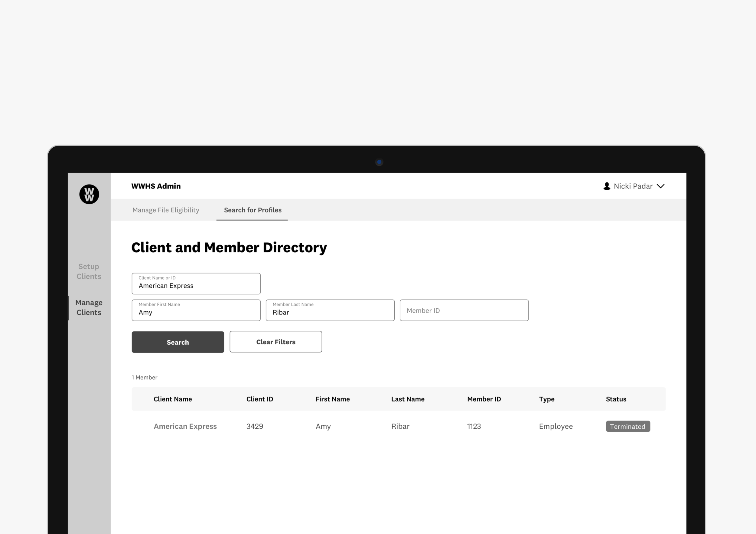756x534 pixels.
Task: Click the Clear Filters button
Action: (275, 342)
